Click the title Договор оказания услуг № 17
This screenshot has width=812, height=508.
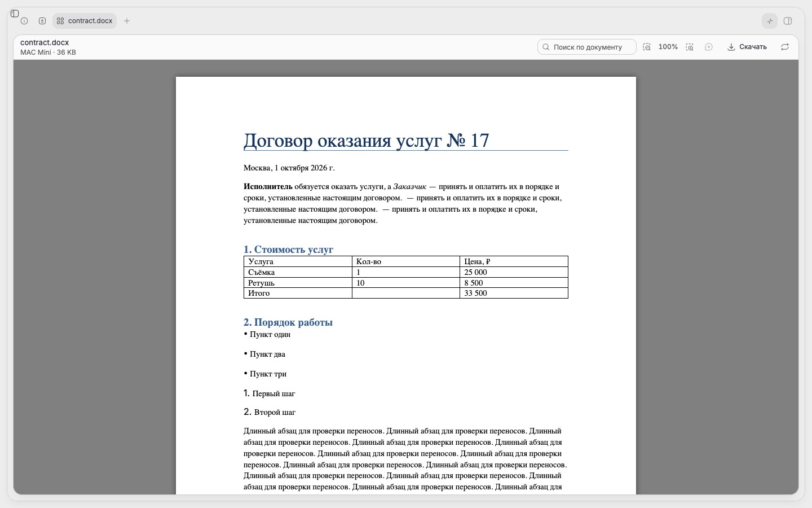click(367, 140)
